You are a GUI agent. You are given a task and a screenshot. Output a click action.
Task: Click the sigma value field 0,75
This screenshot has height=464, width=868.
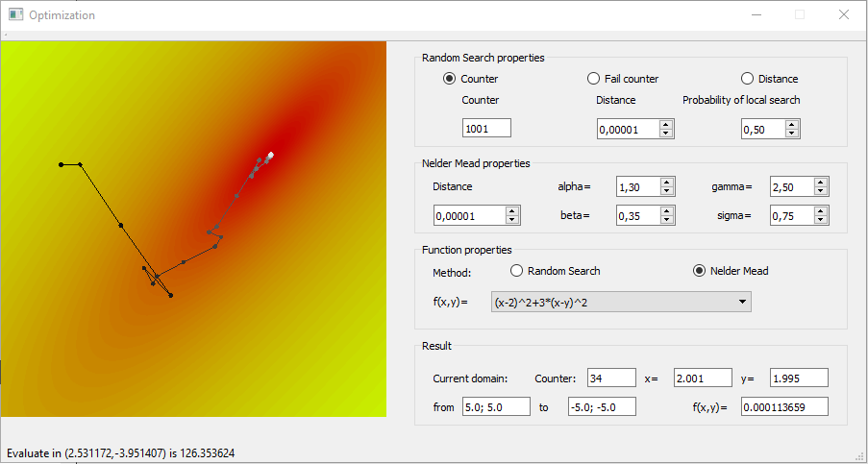pyautogui.click(x=792, y=216)
